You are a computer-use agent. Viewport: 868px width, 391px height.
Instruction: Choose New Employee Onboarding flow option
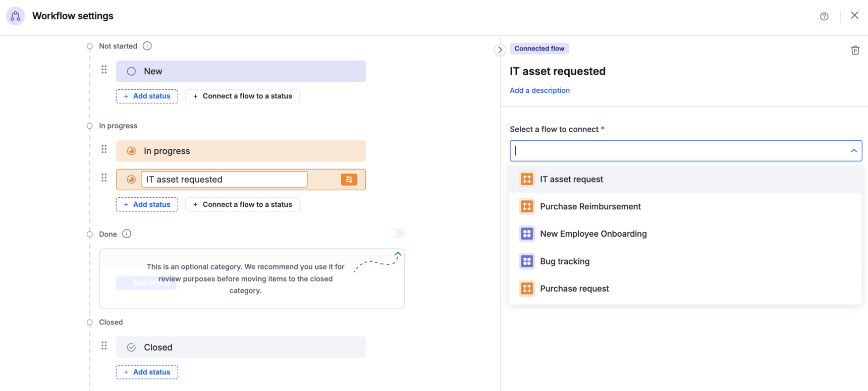[x=593, y=234]
